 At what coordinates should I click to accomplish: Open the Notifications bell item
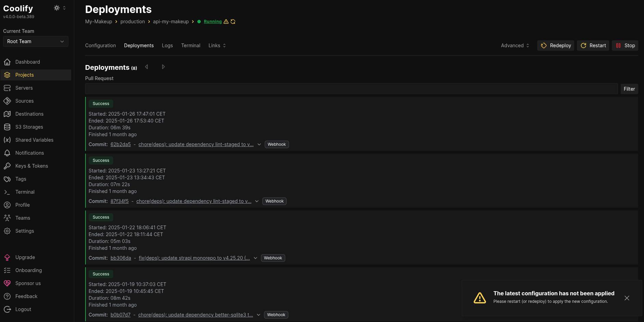click(x=29, y=153)
